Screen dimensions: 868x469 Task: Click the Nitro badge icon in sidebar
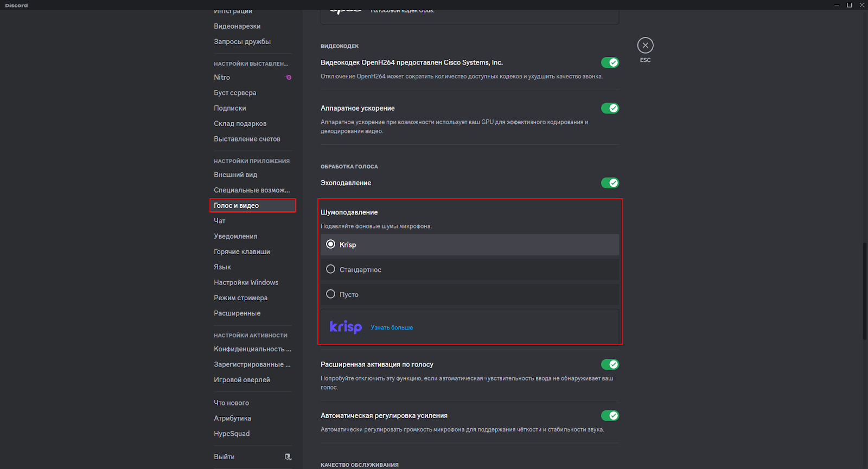pyautogui.click(x=289, y=78)
